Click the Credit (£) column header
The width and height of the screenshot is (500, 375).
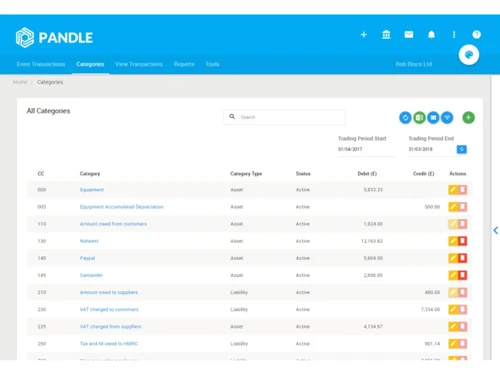pyautogui.click(x=423, y=174)
